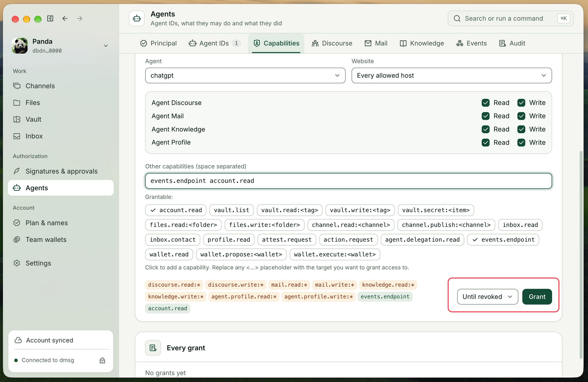Go forward with the right arrow

pos(79,18)
